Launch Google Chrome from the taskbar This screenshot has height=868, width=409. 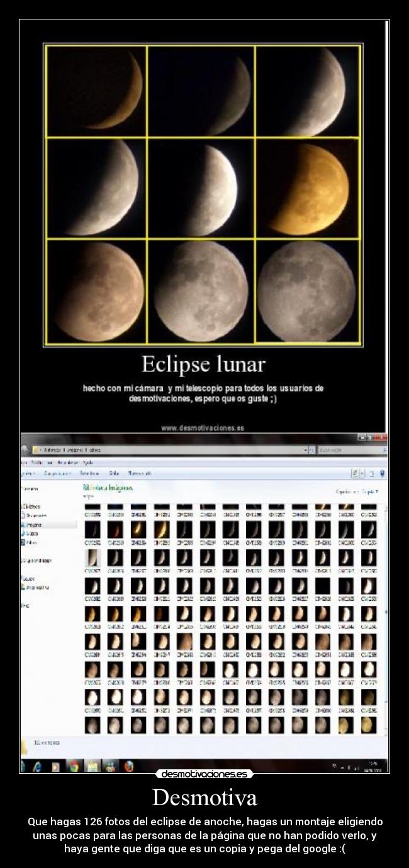[74, 766]
